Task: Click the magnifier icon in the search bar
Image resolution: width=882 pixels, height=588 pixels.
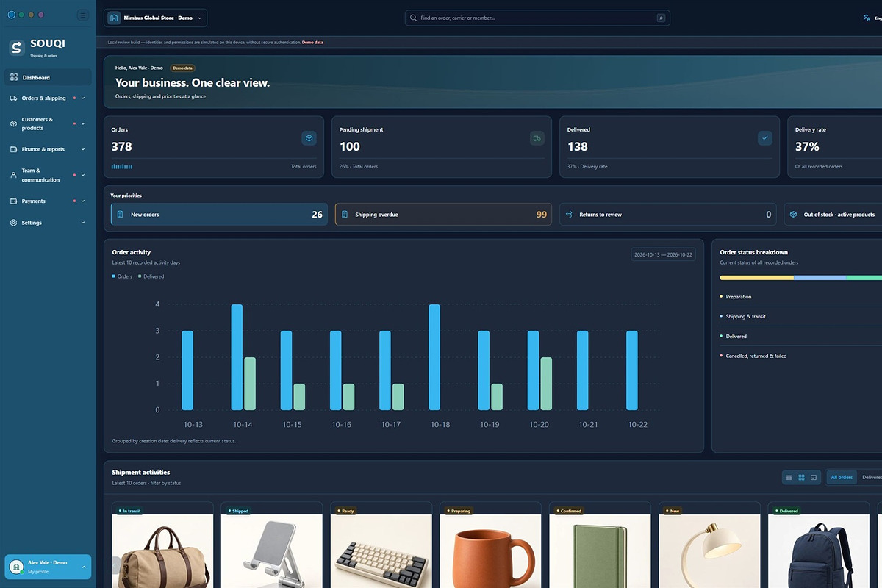Action: coord(414,18)
